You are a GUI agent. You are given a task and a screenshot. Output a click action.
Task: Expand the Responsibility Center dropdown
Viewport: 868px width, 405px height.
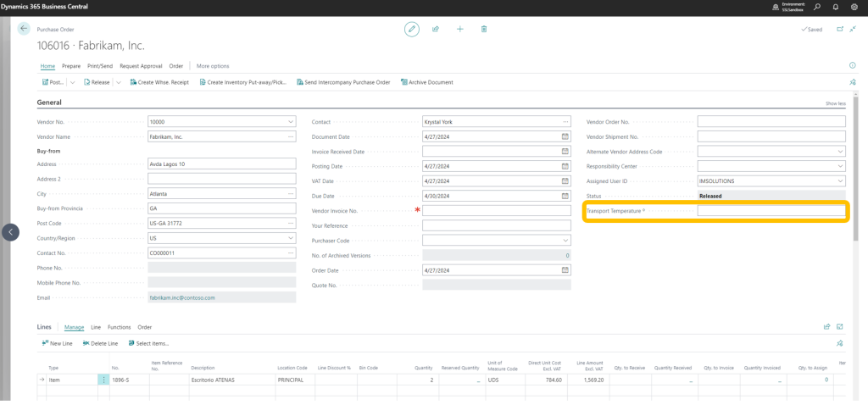(x=840, y=167)
